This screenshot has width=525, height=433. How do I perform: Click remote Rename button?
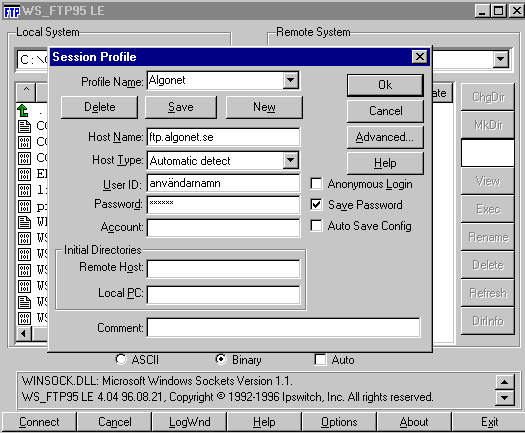coord(488,237)
